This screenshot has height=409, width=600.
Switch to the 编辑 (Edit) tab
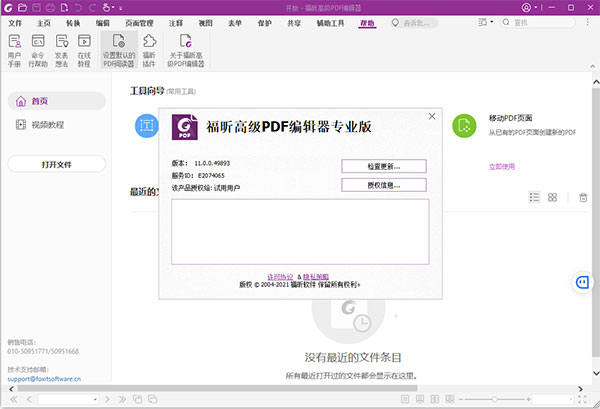pos(103,23)
